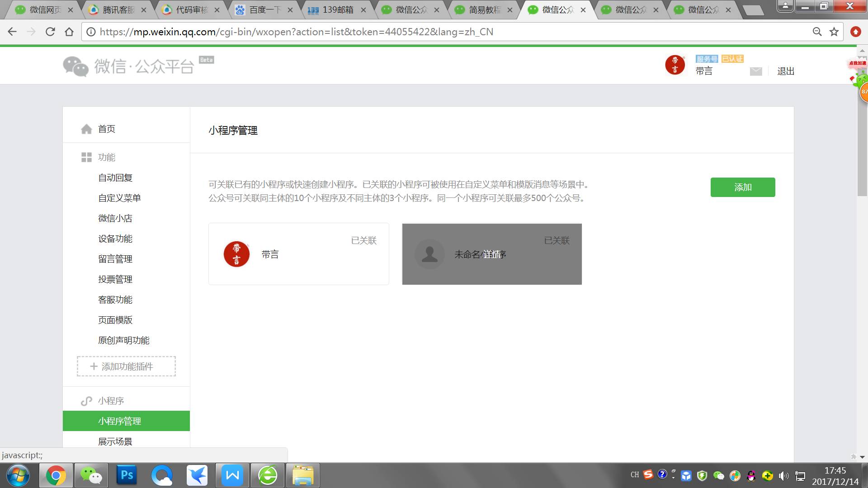
Task: Click the WeChat taskbar icon
Action: [x=91, y=475]
